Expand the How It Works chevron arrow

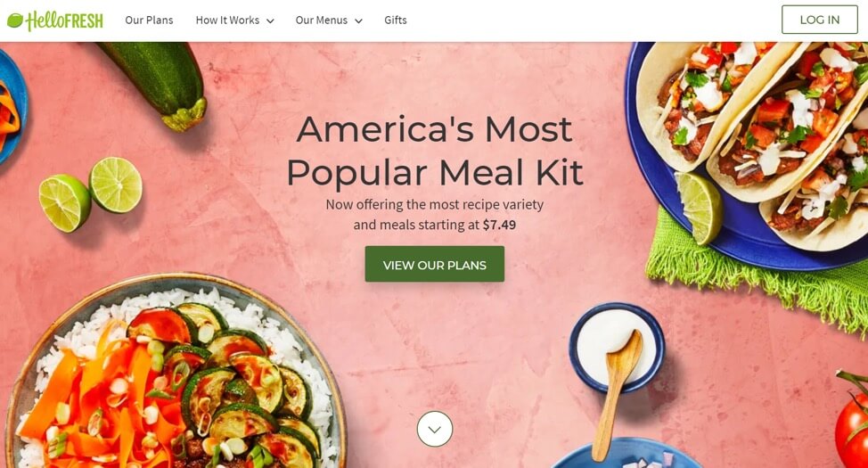coord(270,21)
